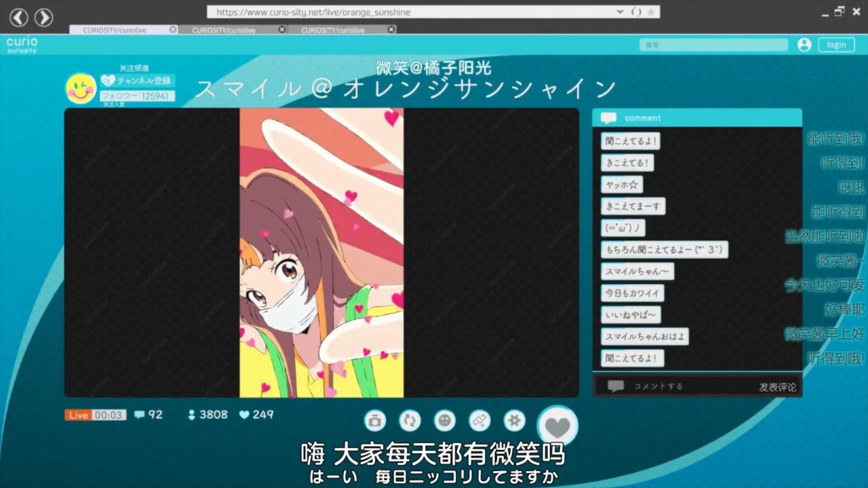Screen dimensions: 868x488
Task: Switch to the last CURIOSITY/curiolive tab
Action: pos(342,30)
